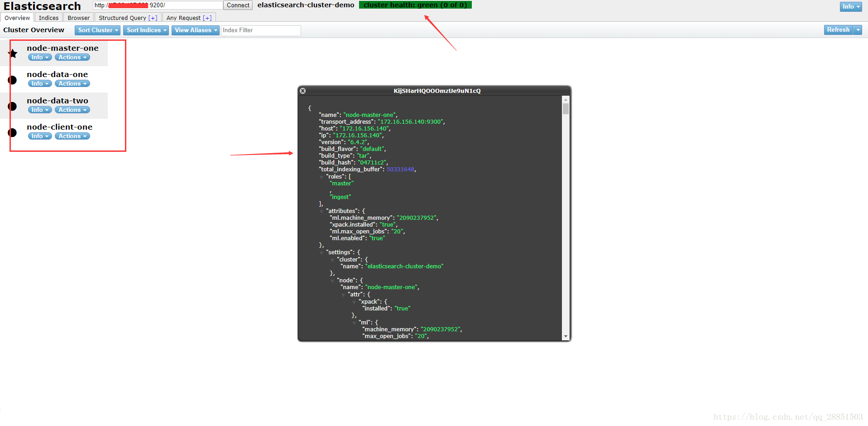Switch to the Indices tab

tap(48, 18)
